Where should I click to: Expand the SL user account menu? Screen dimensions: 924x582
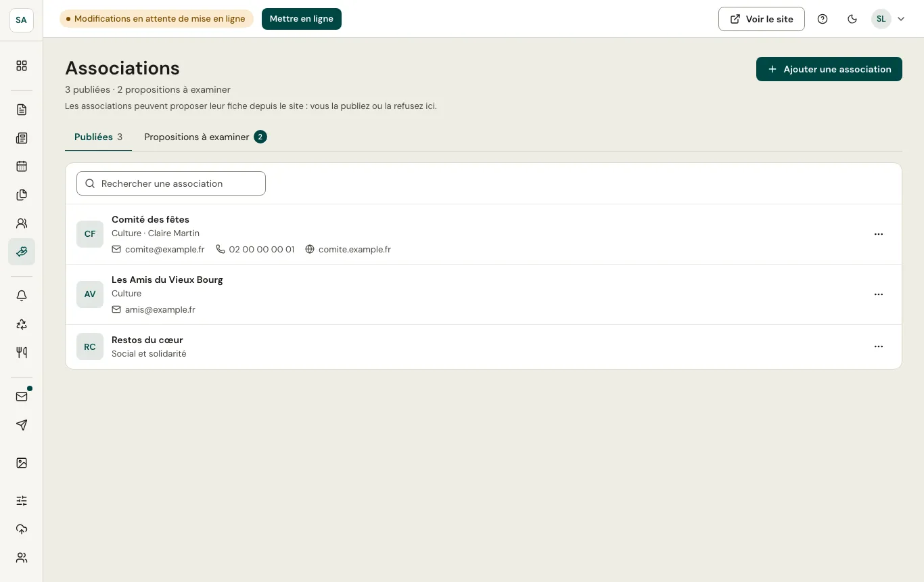[888, 19]
